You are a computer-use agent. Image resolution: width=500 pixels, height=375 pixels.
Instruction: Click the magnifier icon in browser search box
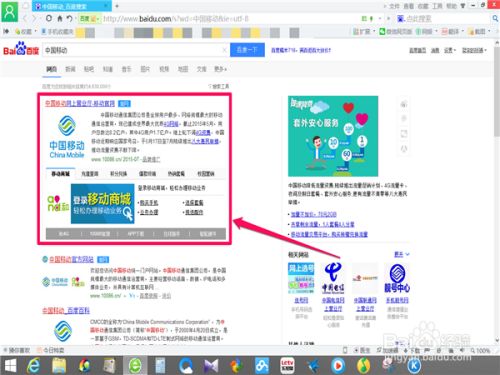pyautogui.click(x=495, y=19)
